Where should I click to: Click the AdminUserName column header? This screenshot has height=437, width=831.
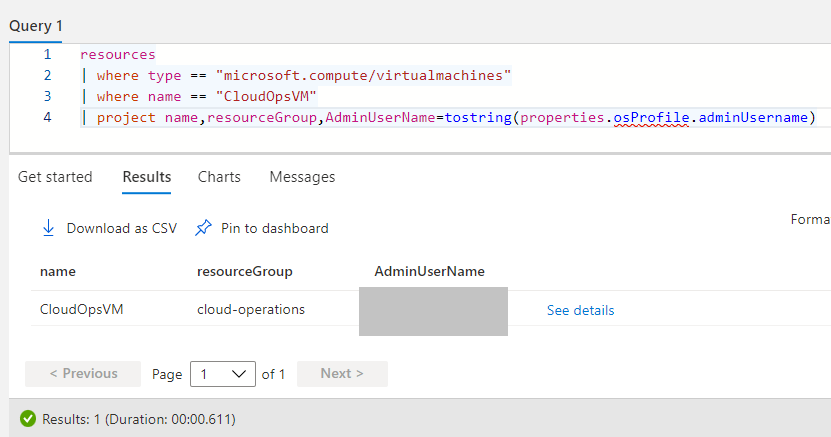pos(429,271)
